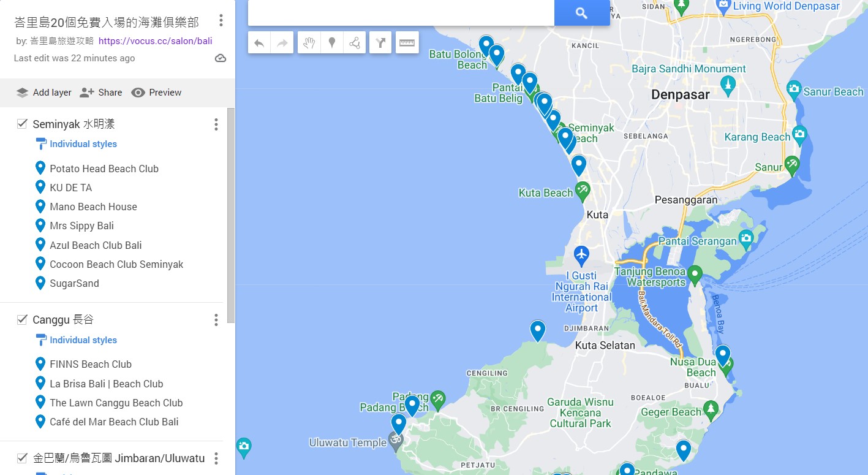
Task: Open the Share option
Action: point(101,93)
